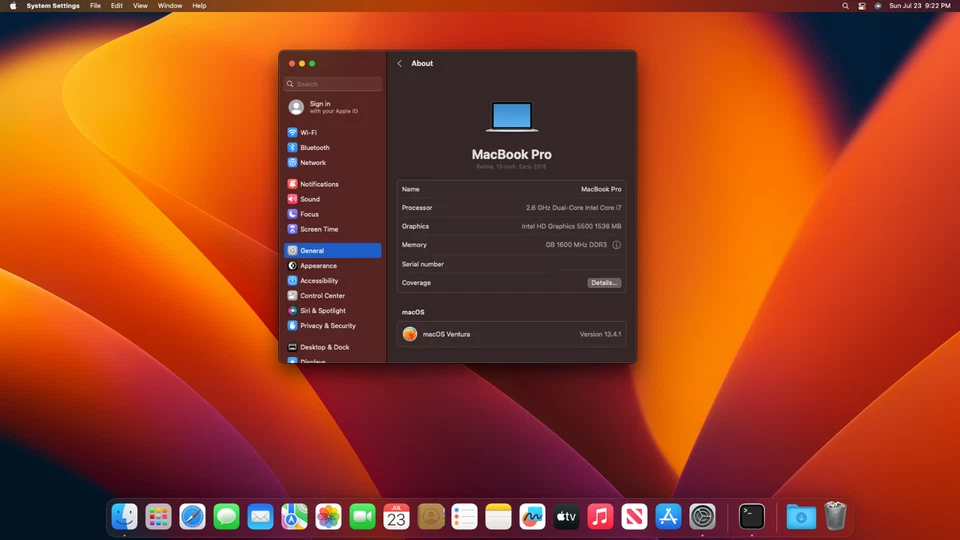This screenshot has height=540, width=960.
Task: Open Focus settings
Action: 332,214
